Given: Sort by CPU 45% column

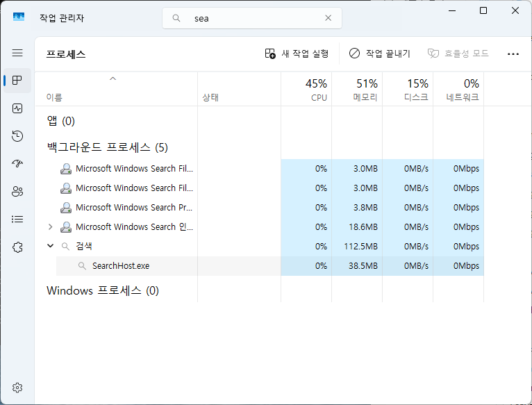Looking at the screenshot, I should [306, 90].
